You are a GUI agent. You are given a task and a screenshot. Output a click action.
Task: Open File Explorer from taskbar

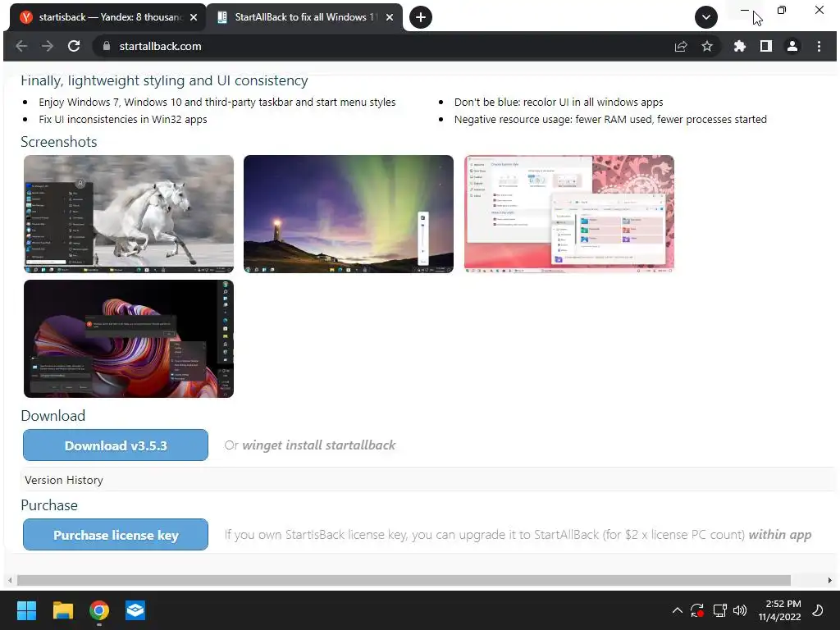pyautogui.click(x=62, y=610)
